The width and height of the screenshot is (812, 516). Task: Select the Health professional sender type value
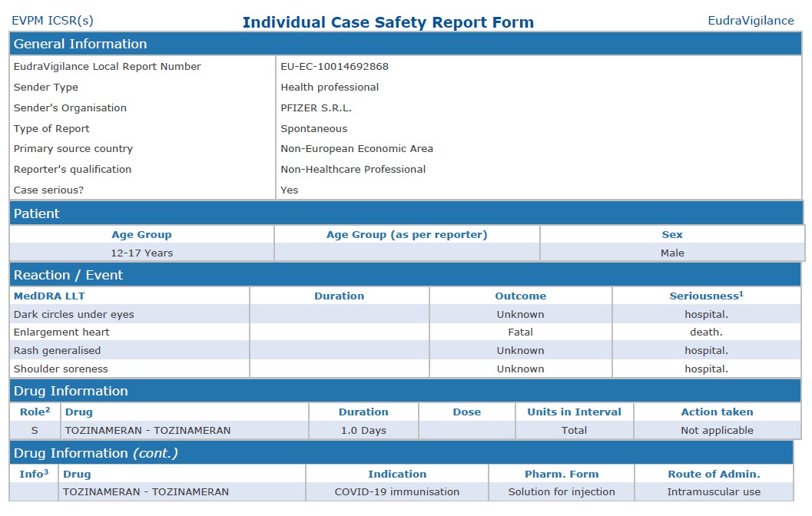[x=330, y=87]
